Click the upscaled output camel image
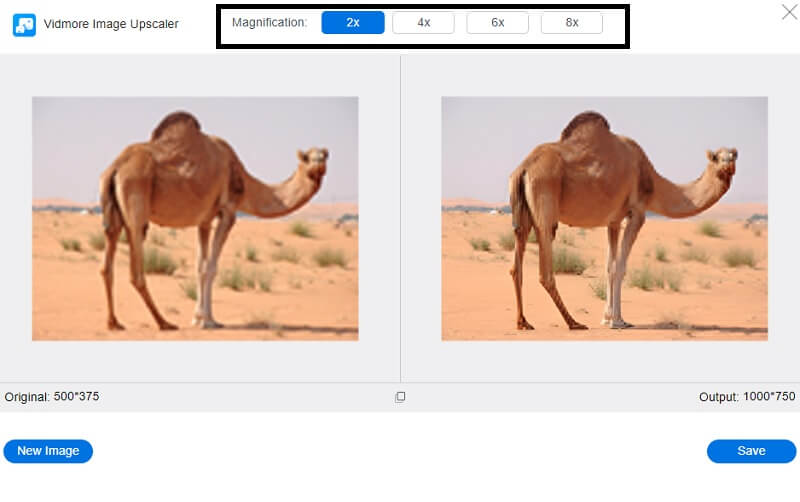This screenshot has width=800, height=502. coord(604,218)
